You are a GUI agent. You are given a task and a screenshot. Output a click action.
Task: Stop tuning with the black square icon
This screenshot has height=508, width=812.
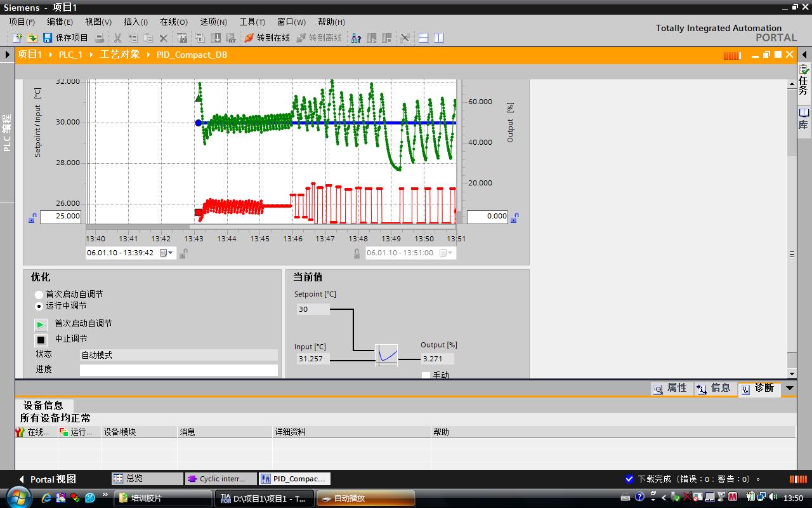click(41, 340)
